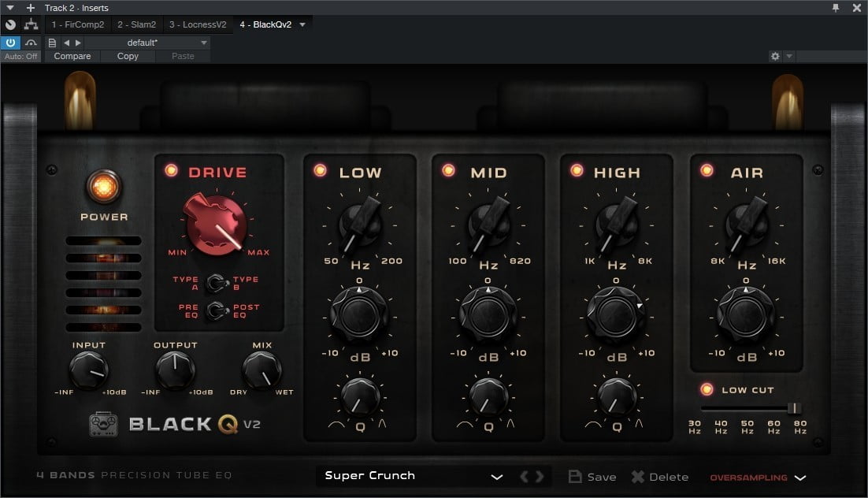Click the Save preset disk icon
The height and width of the screenshot is (498, 868).
click(576, 477)
